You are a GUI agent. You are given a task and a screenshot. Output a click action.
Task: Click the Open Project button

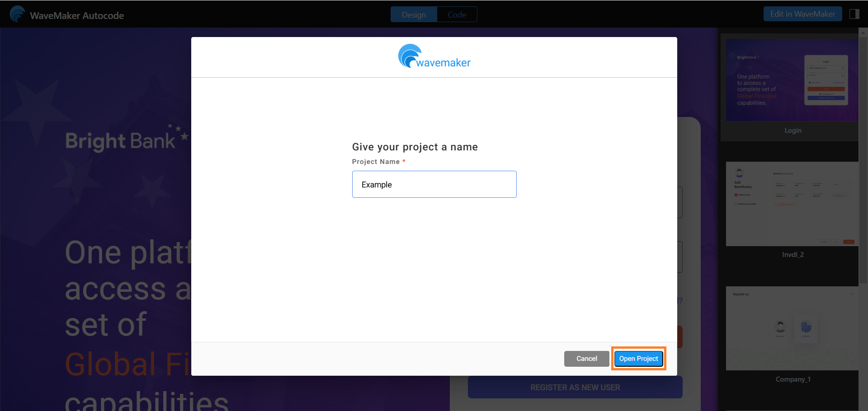(638, 358)
